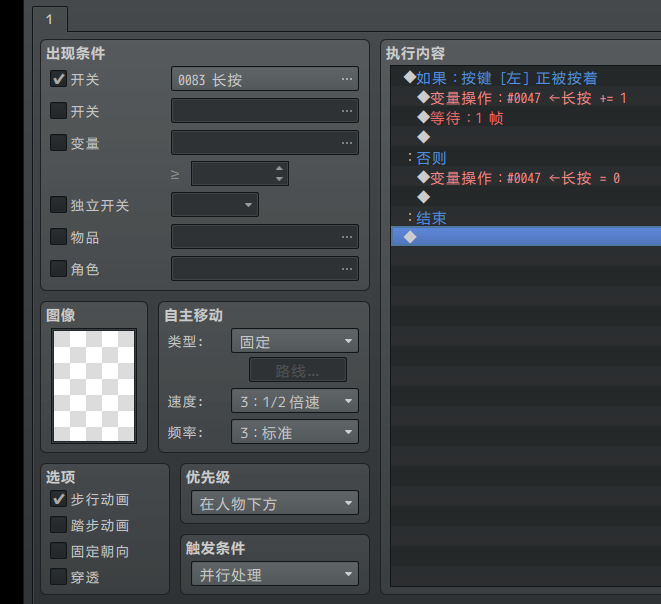Open the 优先级 dropdown 在人物下方
661x604 pixels.
[x=275, y=503]
